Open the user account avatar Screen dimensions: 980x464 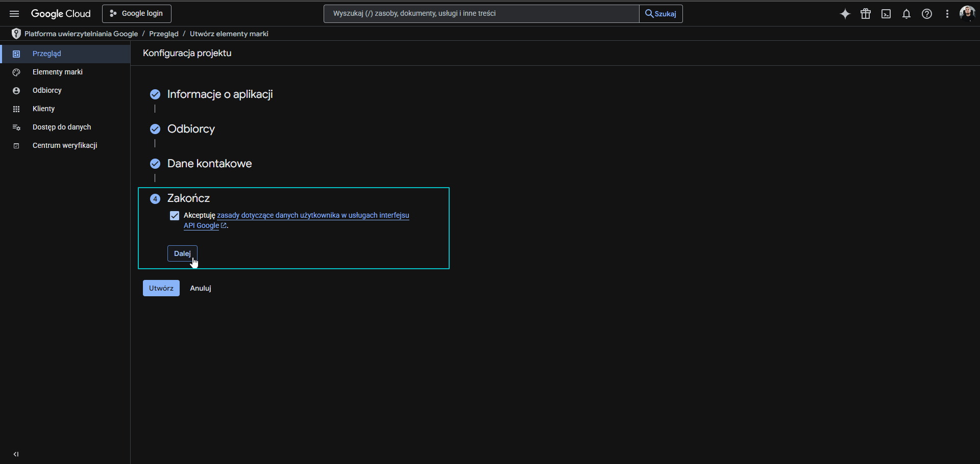[967, 13]
